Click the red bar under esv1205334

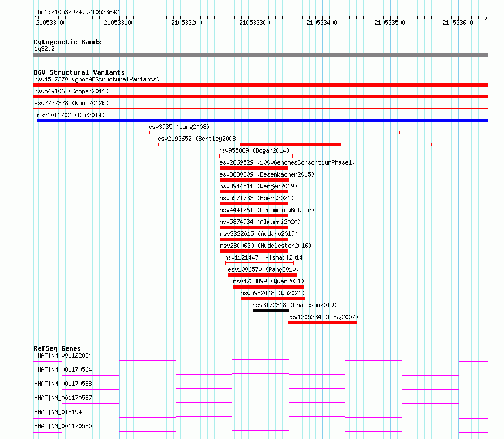click(322, 322)
